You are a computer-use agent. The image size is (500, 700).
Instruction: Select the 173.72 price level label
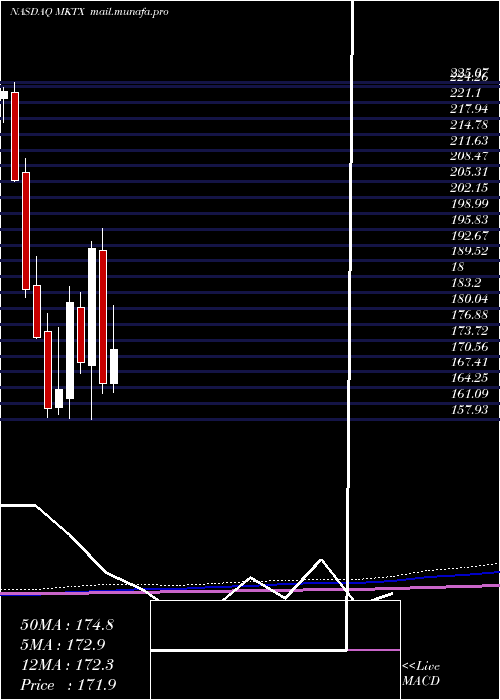tap(470, 331)
